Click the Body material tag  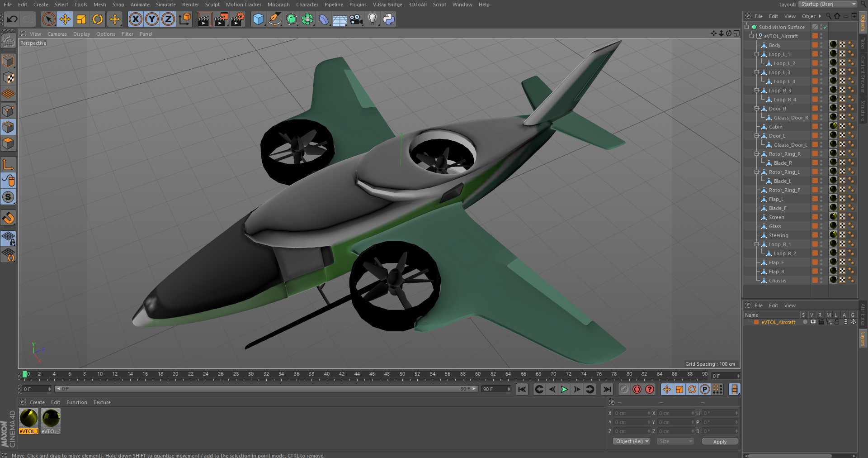(x=833, y=45)
